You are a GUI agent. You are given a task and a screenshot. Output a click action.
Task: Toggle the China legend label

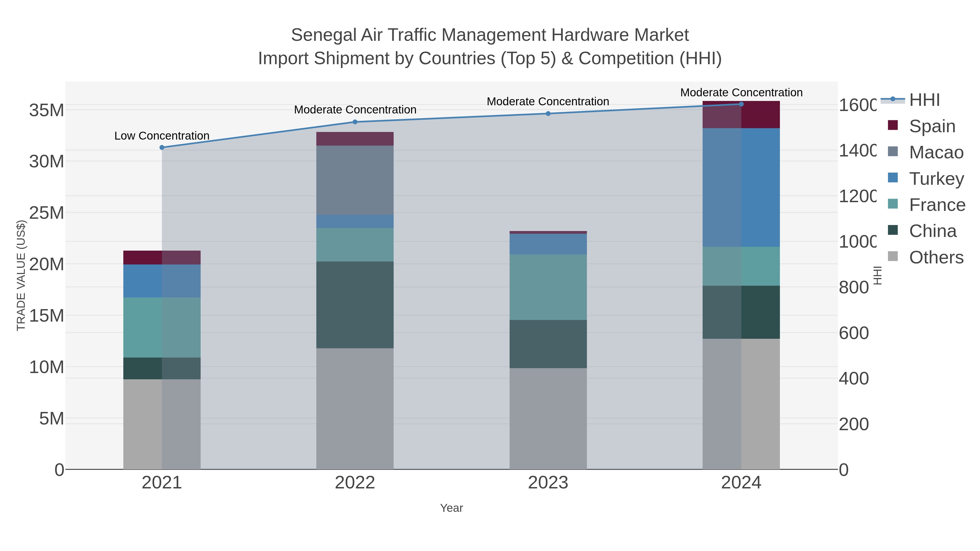933,231
